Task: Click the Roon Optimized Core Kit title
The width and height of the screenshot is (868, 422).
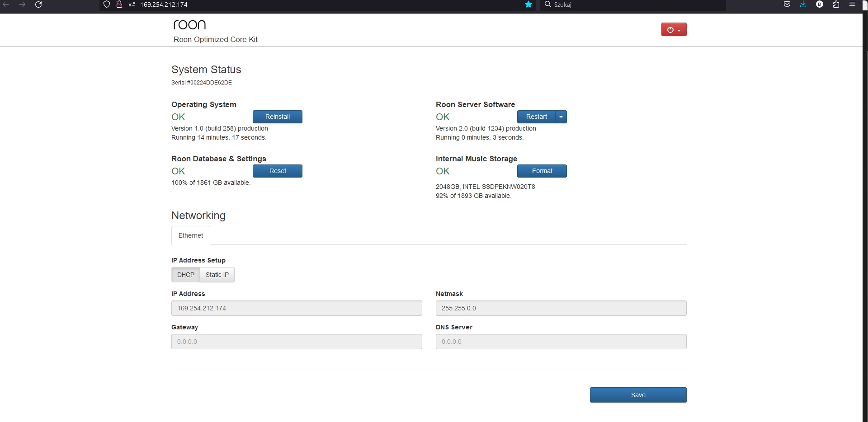Action: click(216, 39)
